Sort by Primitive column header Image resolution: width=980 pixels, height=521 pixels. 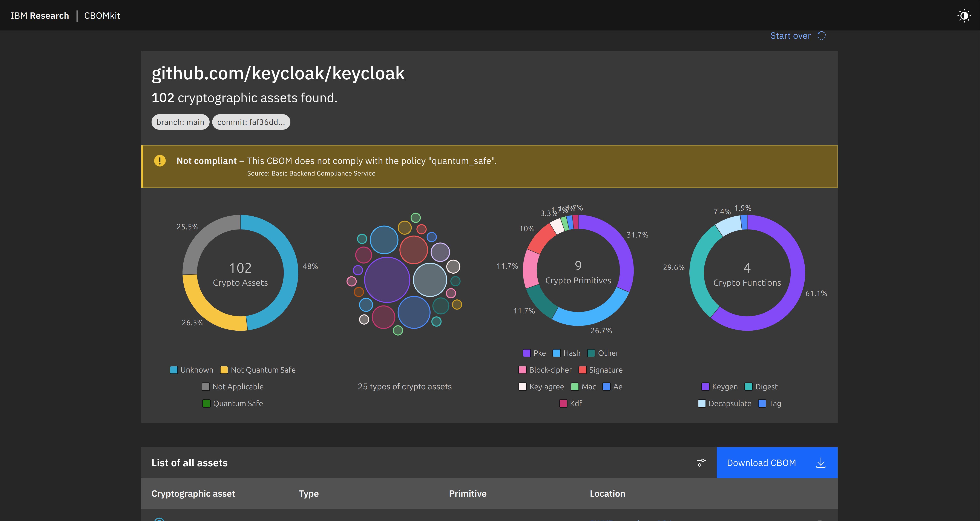(x=468, y=494)
